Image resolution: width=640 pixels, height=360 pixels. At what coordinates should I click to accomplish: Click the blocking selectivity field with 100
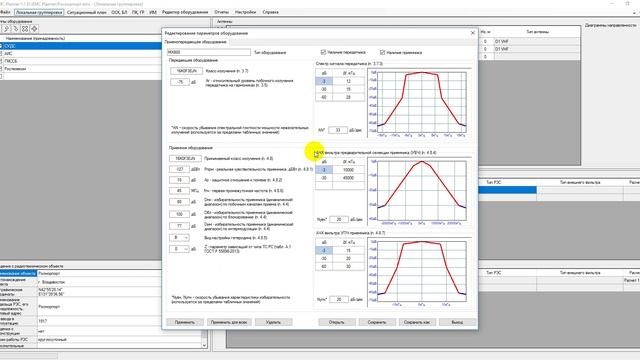coord(179,214)
